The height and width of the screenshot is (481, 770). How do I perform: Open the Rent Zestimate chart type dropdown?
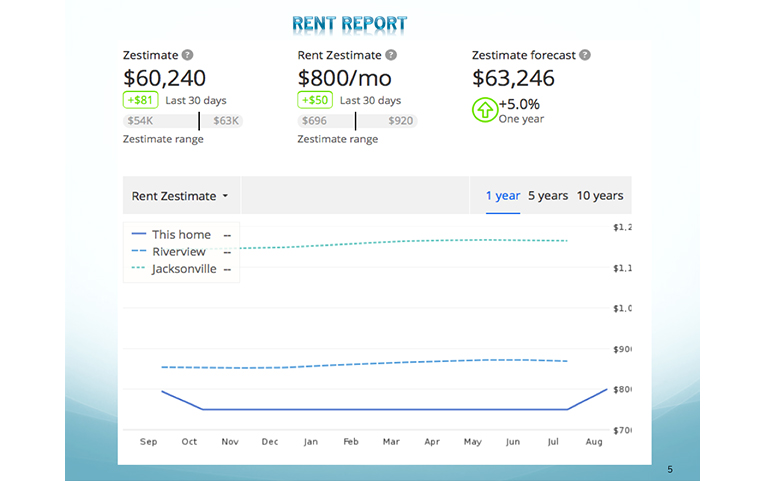pos(180,196)
